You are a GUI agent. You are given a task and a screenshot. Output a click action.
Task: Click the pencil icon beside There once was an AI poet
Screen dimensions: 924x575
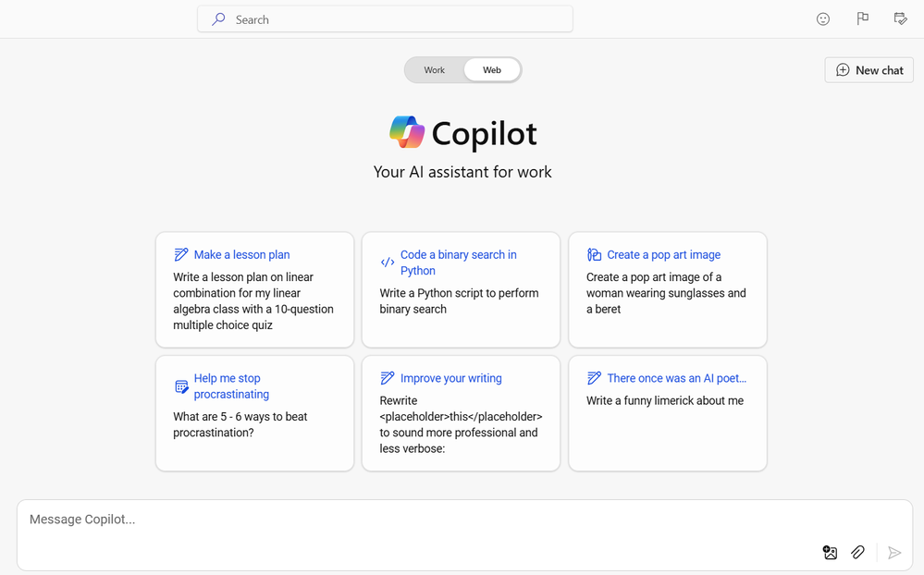(x=594, y=378)
